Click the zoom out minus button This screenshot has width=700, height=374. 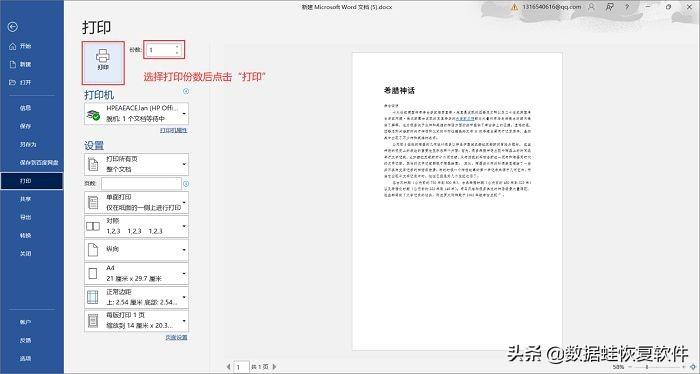click(629, 367)
